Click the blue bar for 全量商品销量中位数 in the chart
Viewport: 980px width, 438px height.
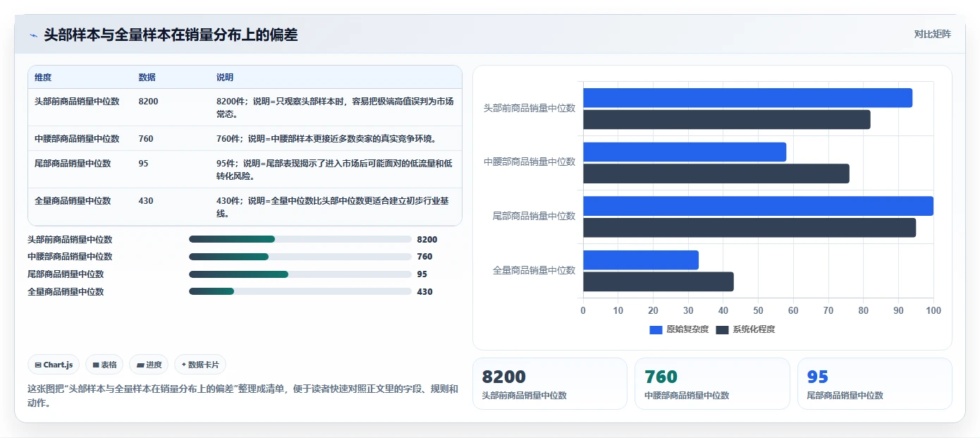[641, 260]
